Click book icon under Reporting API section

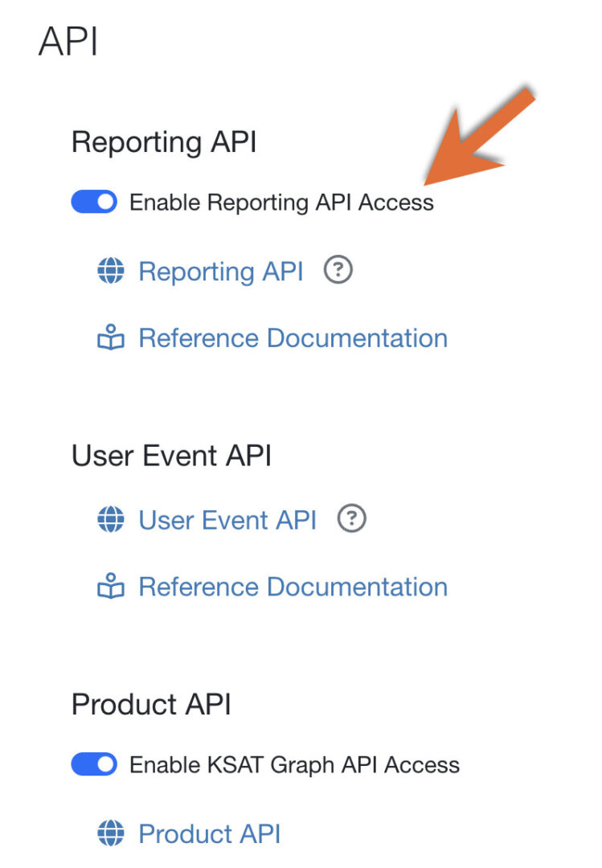tap(111, 337)
